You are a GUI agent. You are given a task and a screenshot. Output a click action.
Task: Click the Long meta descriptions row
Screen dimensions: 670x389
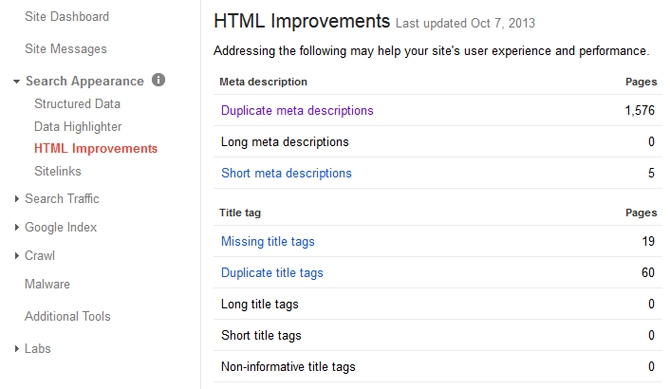[438, 141]
